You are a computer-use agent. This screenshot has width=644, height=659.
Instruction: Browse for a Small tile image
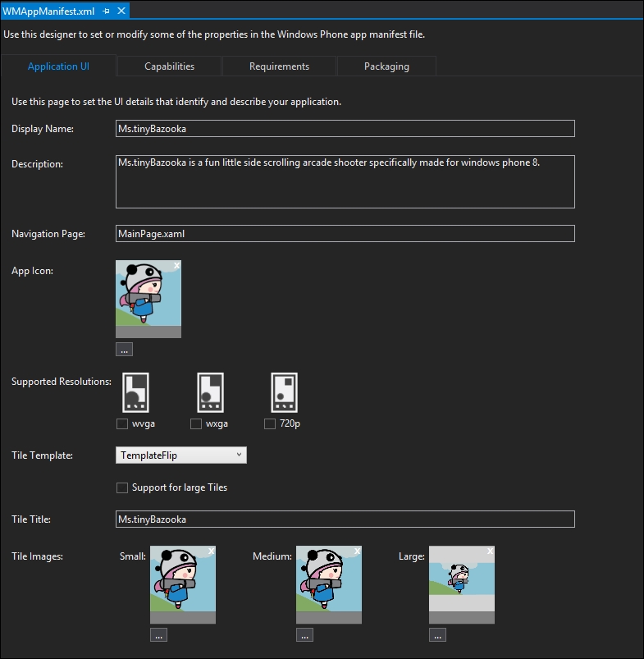159,635
